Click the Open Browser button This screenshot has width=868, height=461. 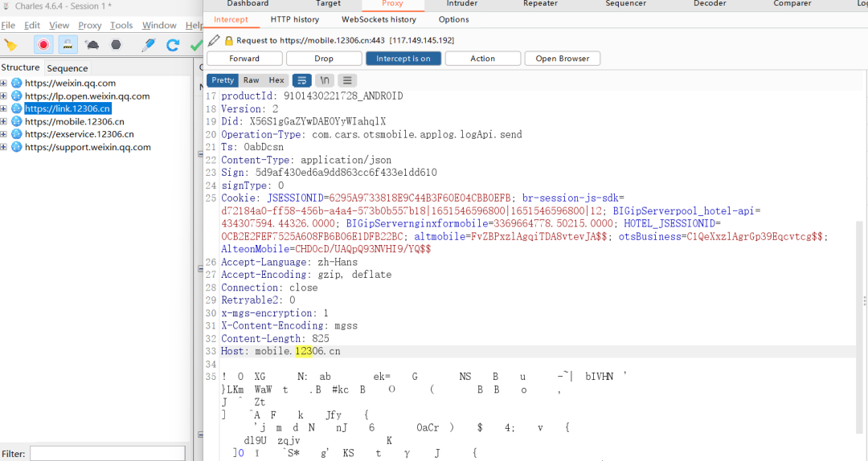563,59
